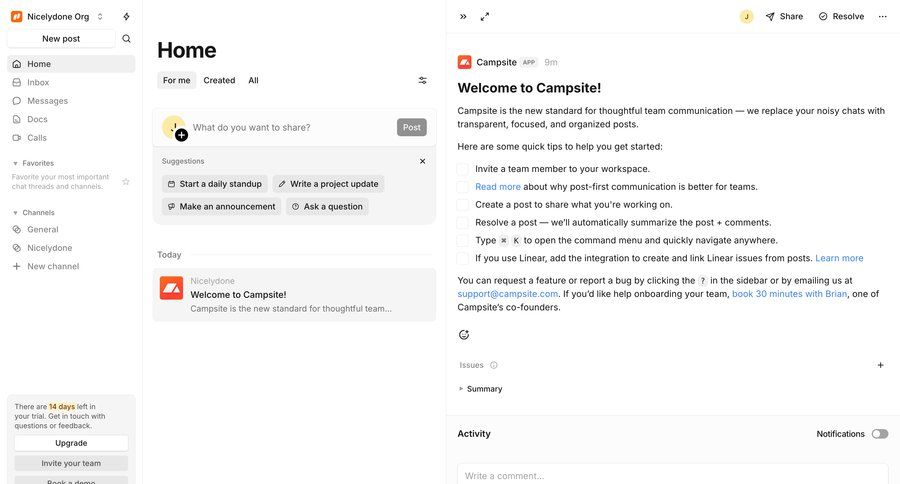Image resolution: width=900 pixels, height=484 pixels.
Task: Open the Read more link
Action: (498, 187)
